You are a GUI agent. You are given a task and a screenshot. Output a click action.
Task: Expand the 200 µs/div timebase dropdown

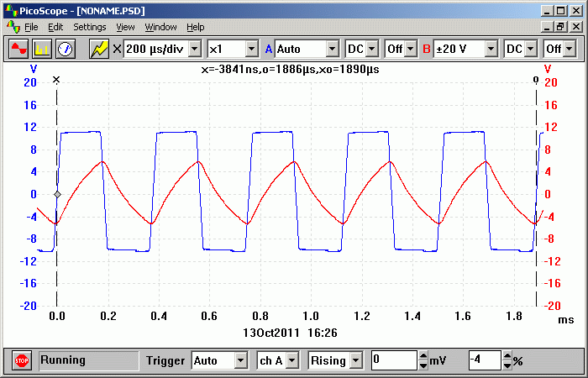pos(194,49)
